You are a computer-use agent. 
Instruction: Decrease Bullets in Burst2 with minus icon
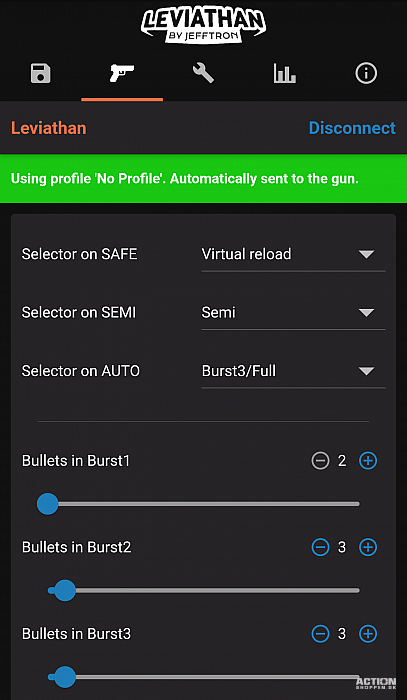coord(320,547)
